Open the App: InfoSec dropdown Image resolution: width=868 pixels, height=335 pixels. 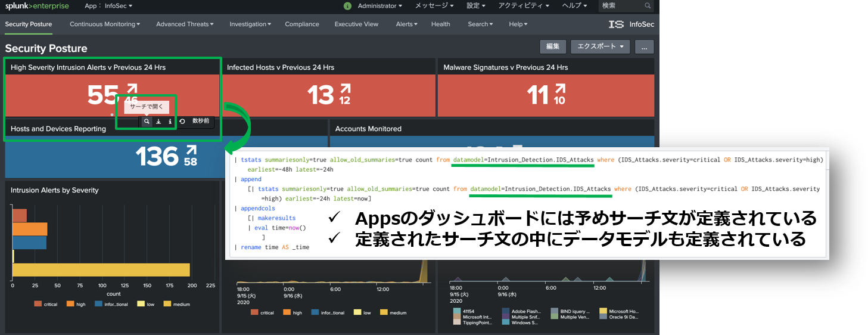[108, 6]
